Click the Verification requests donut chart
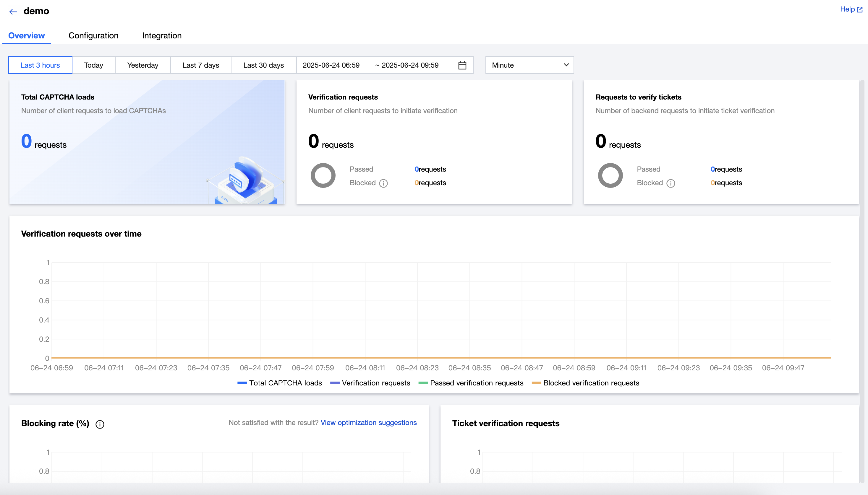Image resolution: width=868 pixels, height=495 pixels. pyautogui.click(x=323, y=175)
